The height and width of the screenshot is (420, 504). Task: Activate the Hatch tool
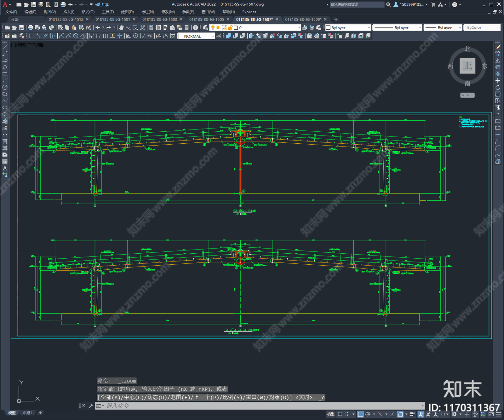click(5, 141)
